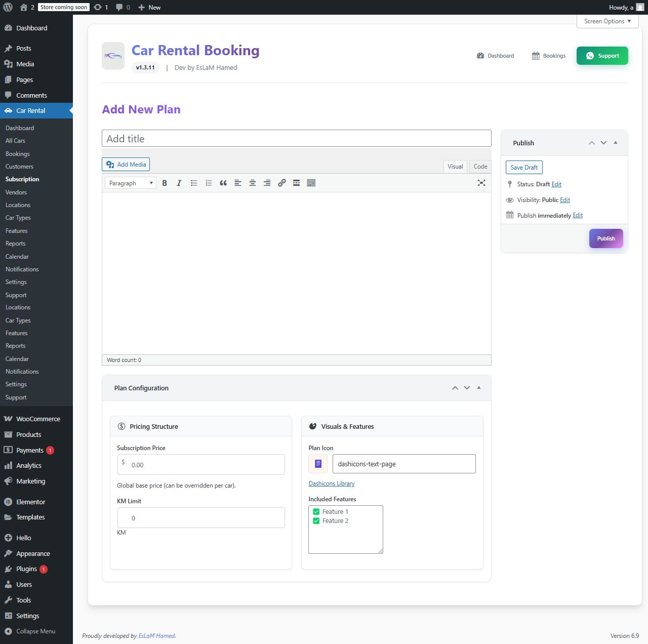Click the toolbar toggle keyboard icon
This screenshot has height=644, width=648.
(311, 183)
